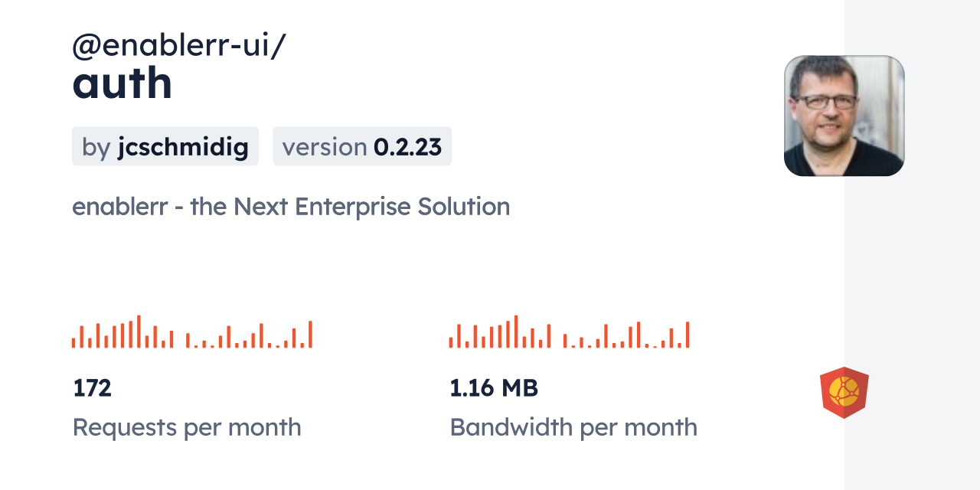Image resolution: width=980 pixels, height=490 pixels.
Task: Select the auth package title
Action: 122,83
